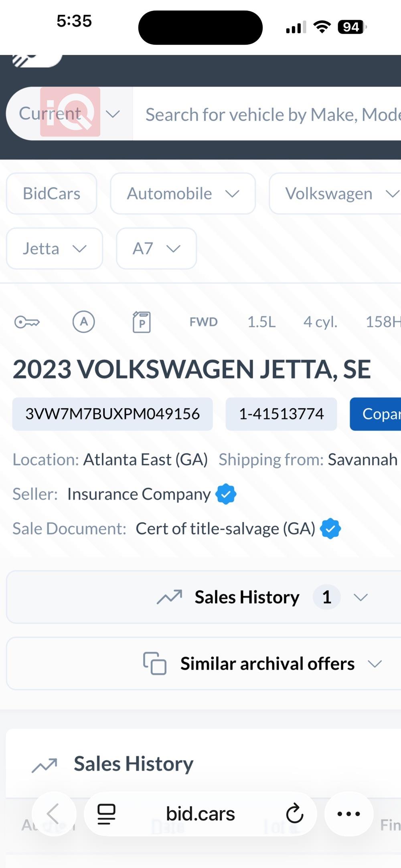Click the key icon above vehicle title

click(x=27, y=322)
